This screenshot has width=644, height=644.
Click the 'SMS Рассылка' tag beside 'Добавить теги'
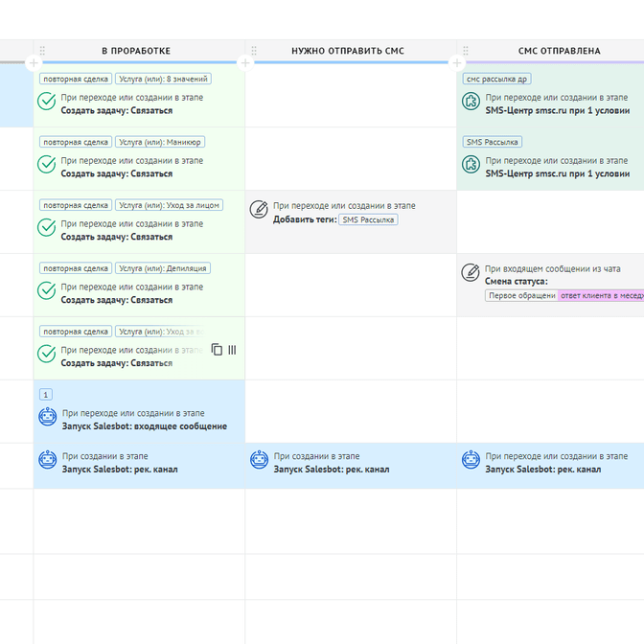[368, 219]
